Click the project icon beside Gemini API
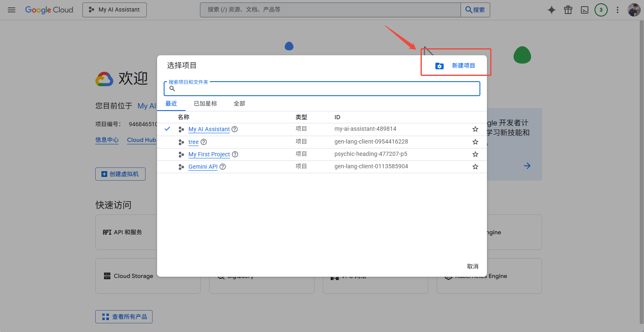 point(181,167)
